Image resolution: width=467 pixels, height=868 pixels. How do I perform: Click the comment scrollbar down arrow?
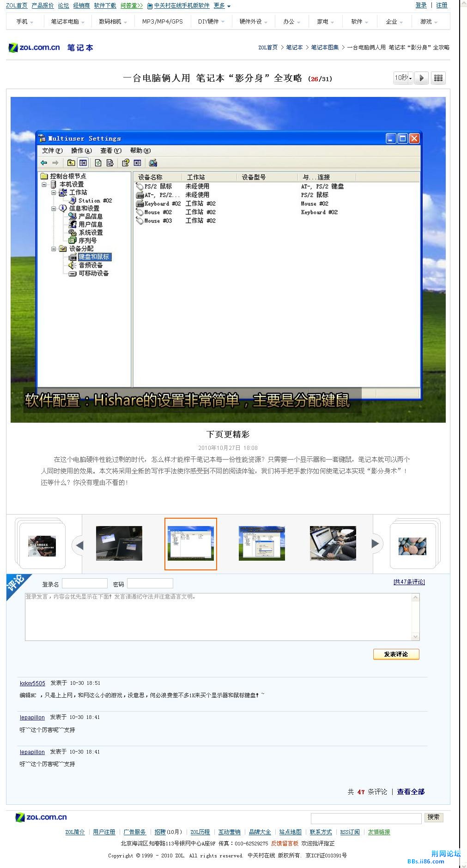tap(415, 637)
